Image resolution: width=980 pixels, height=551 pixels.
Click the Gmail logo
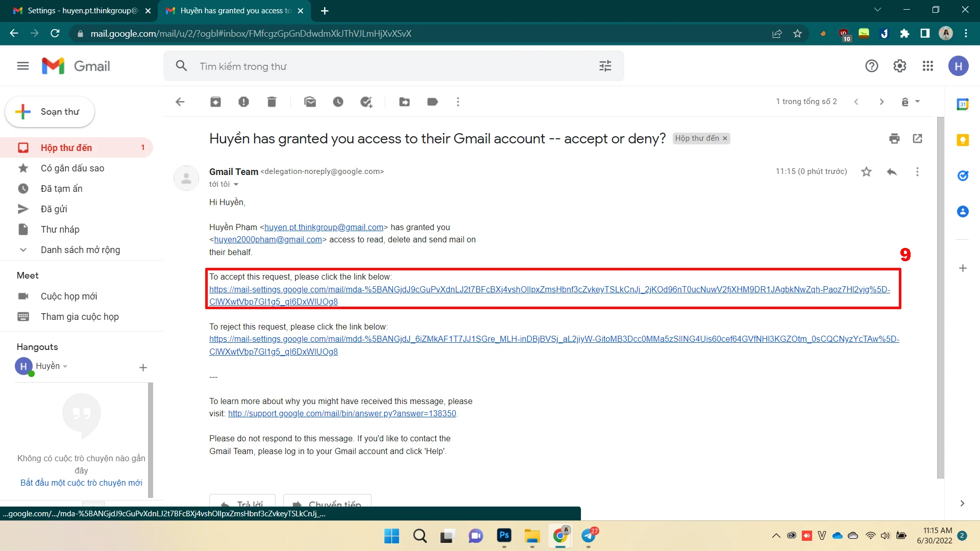click(x=76, y=66)
